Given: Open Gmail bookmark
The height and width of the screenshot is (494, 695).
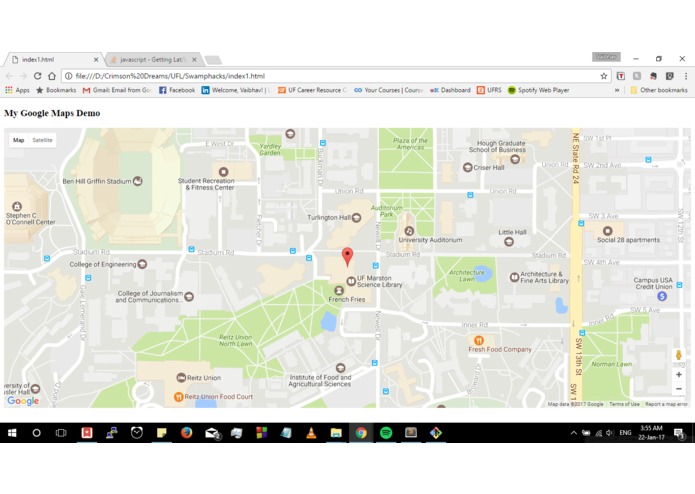Looking at the screenshot, I should [117, 90].
